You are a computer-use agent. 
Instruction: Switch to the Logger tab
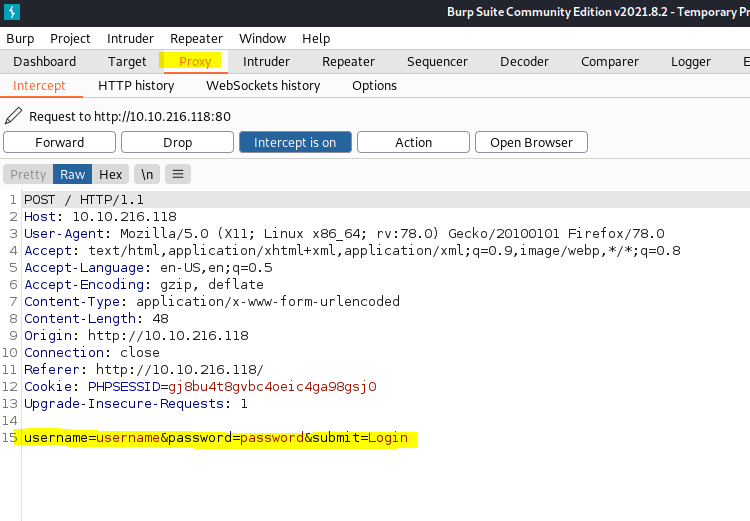[691, 61]
